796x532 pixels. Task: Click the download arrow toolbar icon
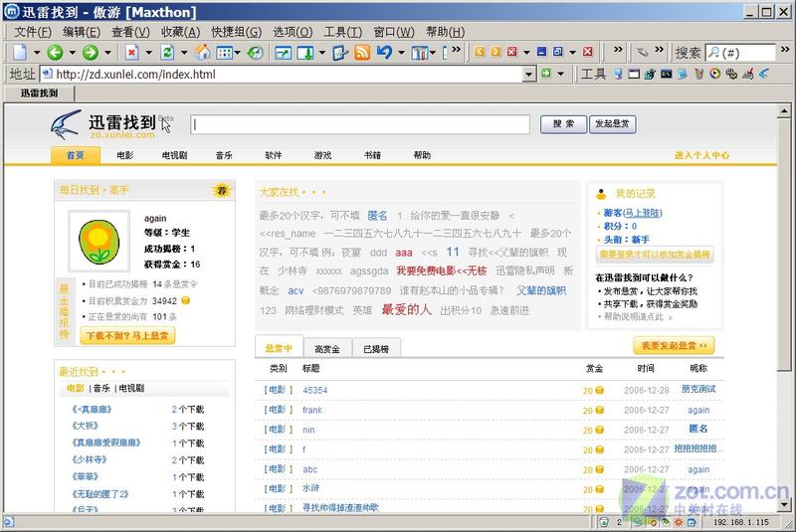point(305,53)
